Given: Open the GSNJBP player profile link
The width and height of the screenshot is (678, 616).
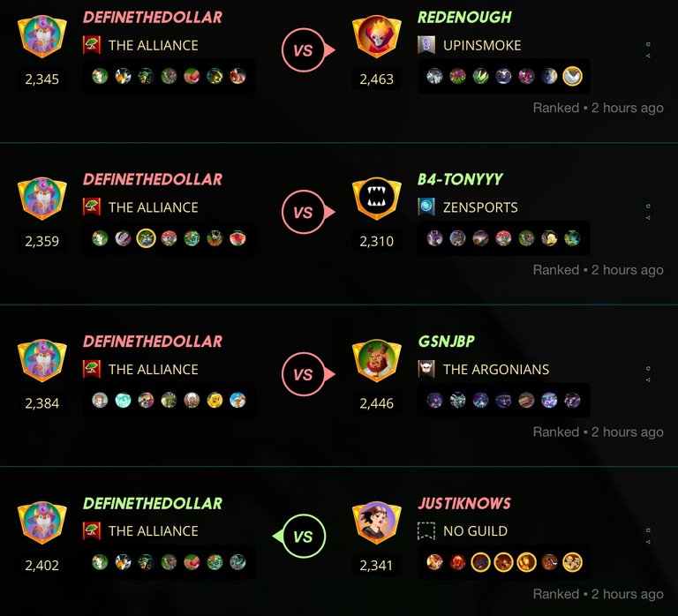Looking at the screenshot, I should click(x=446, y=341).
